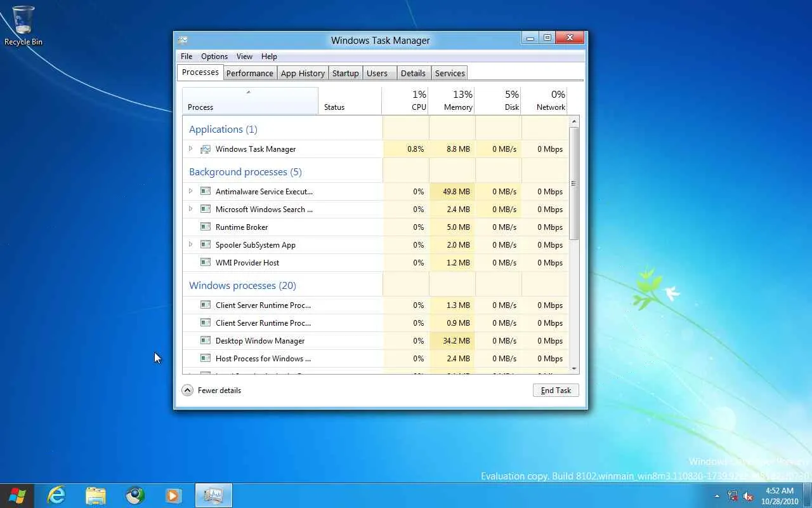Click the Desktop Window Manager icon
Viewport: 812px width, 508px height.
pyautogui.click(x=206, y=340)
